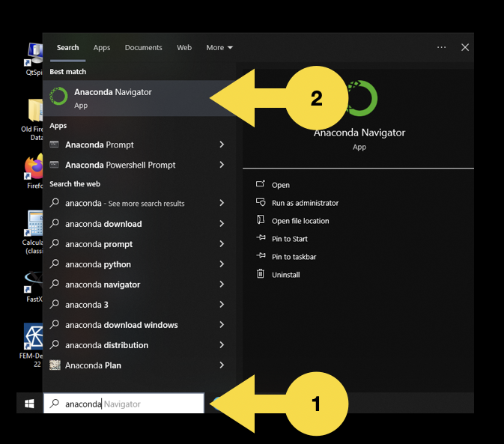Switch to the Web tab
504x444 pixels.
pos(184,48)
